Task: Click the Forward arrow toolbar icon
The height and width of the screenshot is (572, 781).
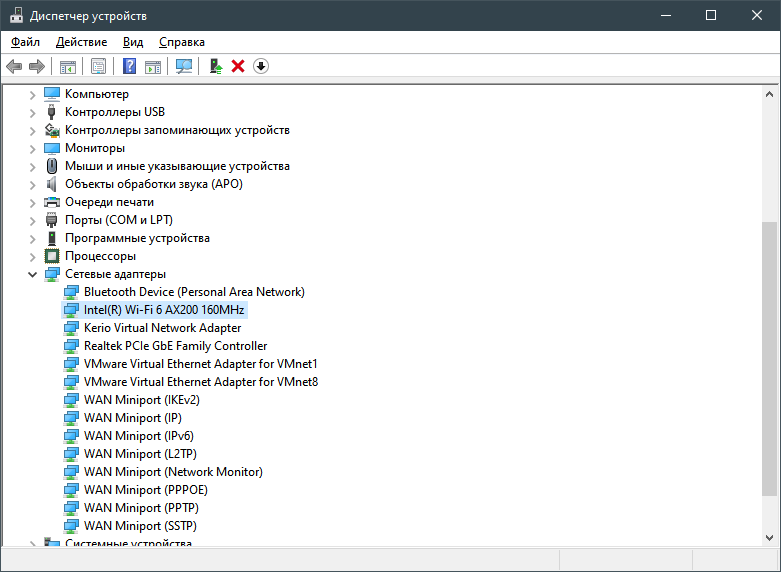Action: click(37, 66)
